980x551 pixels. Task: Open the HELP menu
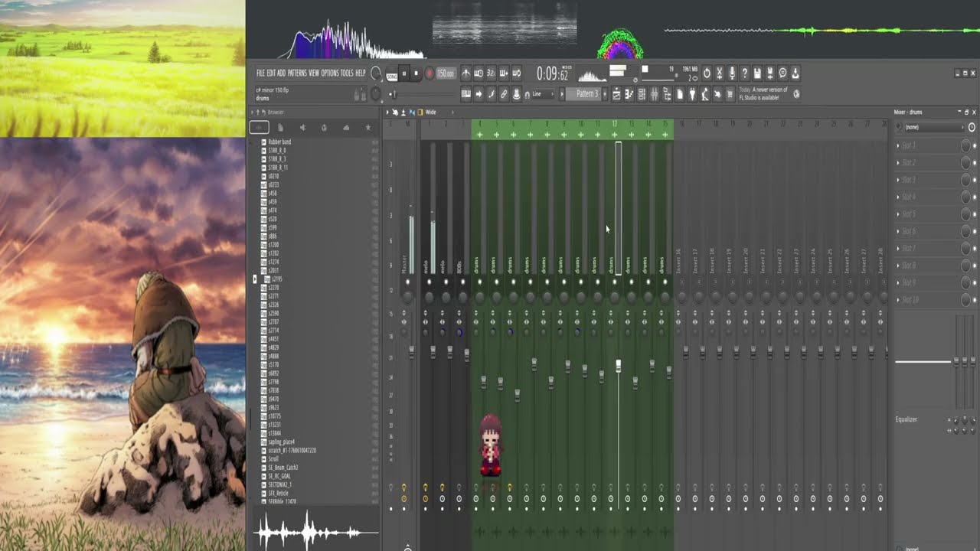click(361, 73)
